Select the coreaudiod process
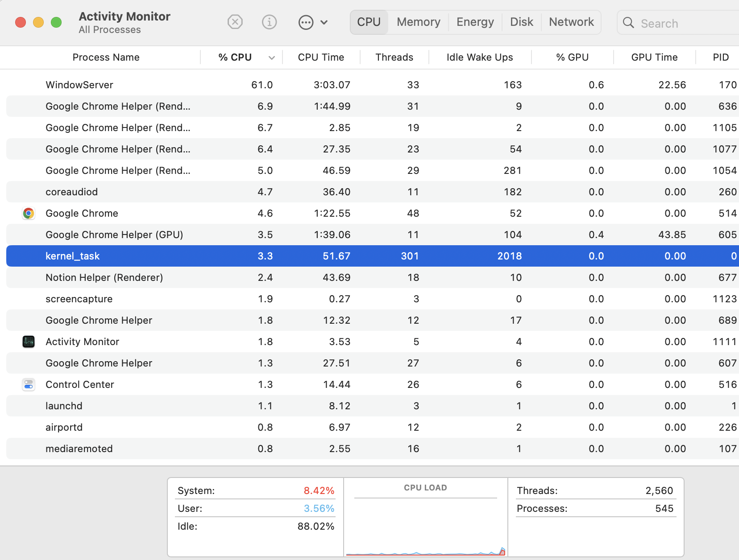Image resolution: width=739 pixels, height=560 pixels. click(x=373, y=192)
